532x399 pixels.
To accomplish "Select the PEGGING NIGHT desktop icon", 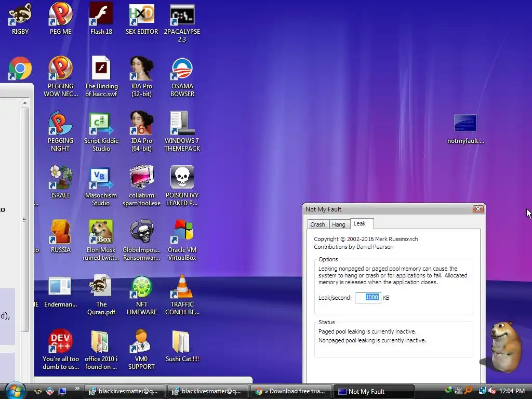I will click(60, 131).
